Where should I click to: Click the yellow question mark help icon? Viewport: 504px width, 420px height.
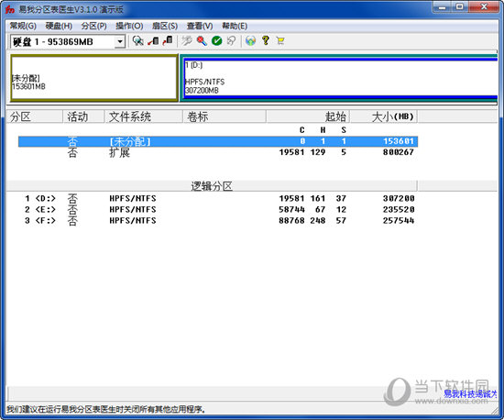point(266,41)
